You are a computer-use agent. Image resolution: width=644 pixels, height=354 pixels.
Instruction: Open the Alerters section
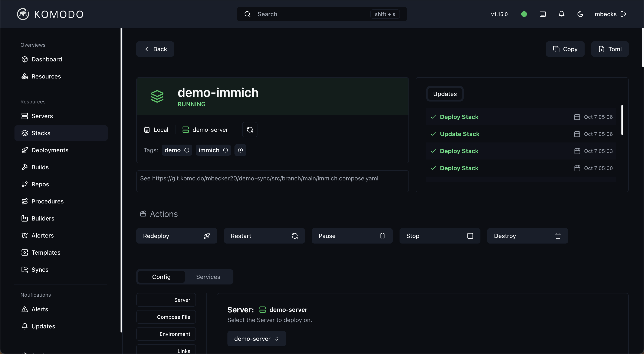(x=43, y=235)
